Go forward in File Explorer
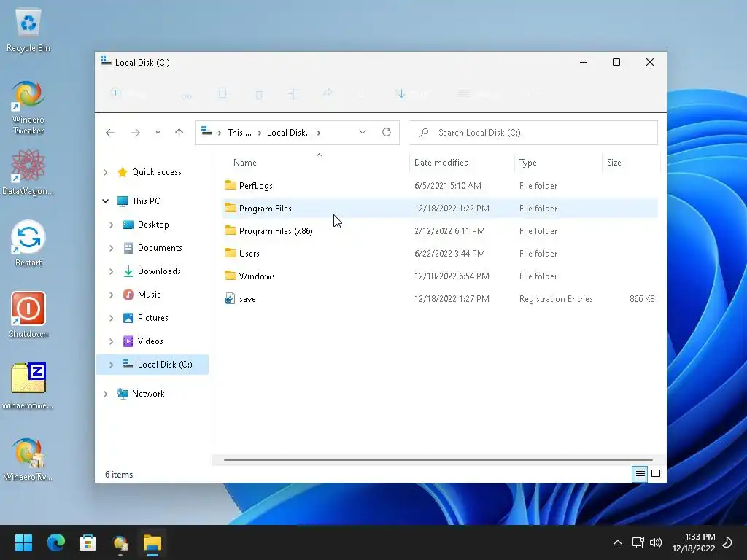This screenshot has width=747, height=560. [x=136, y=133]
